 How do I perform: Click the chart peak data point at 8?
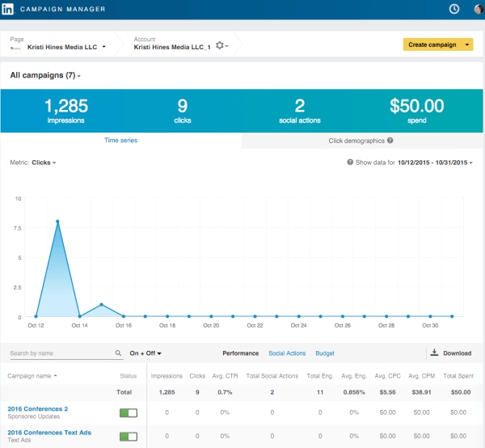tap(57, 222)
